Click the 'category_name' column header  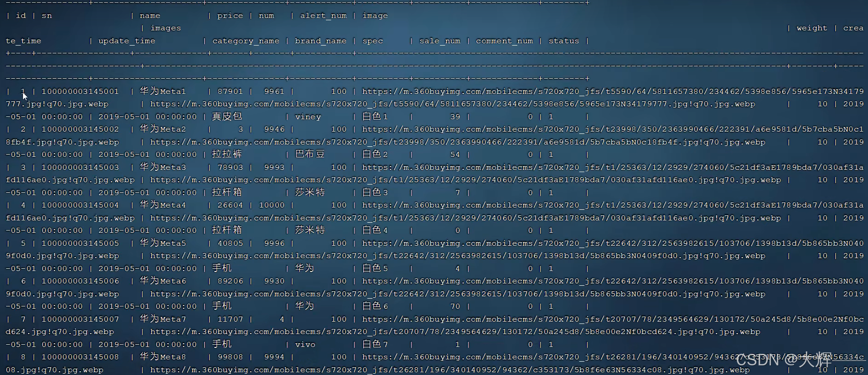(246, 41)
